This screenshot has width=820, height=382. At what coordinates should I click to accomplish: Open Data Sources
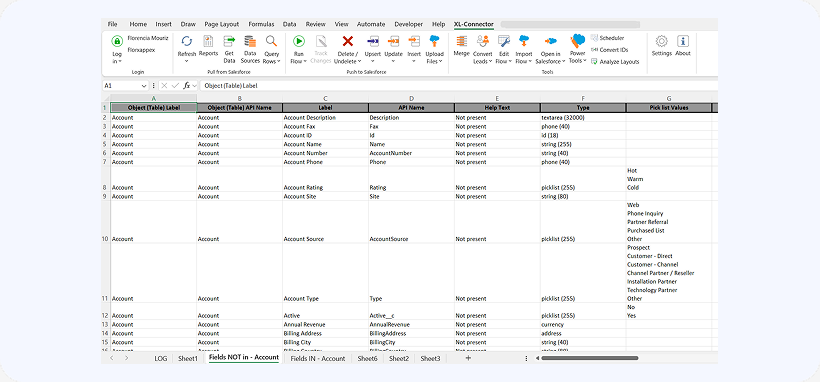250,49
